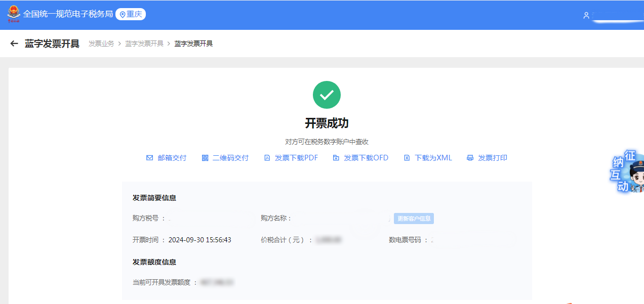
Task: Go to 发票业务 in the breadcrumb
Action: (x=101, y=44)
